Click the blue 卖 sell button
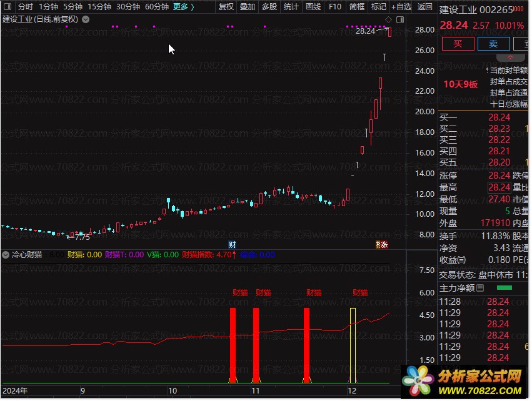532x401 pixels. (493, 44)
